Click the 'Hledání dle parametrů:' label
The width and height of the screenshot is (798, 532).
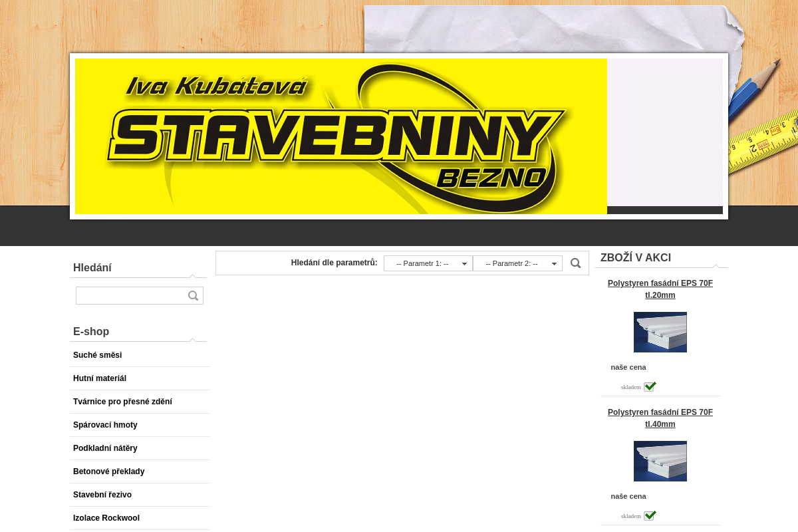[x=334, y=263]
